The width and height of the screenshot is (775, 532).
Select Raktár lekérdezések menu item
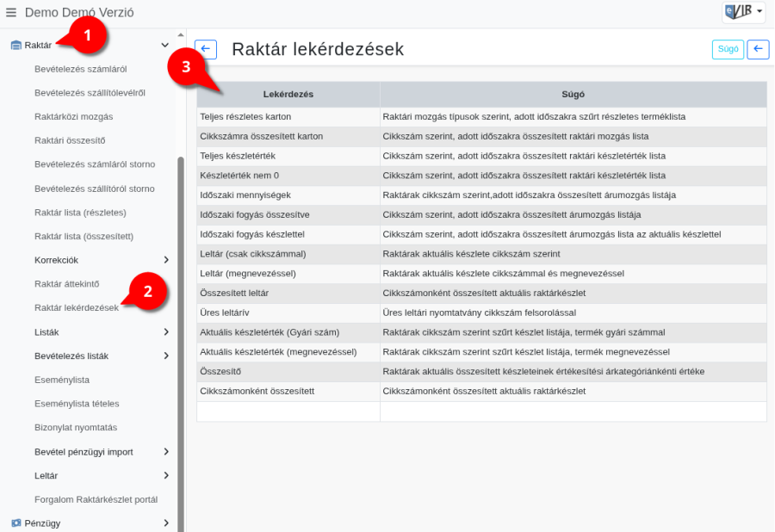77,307
